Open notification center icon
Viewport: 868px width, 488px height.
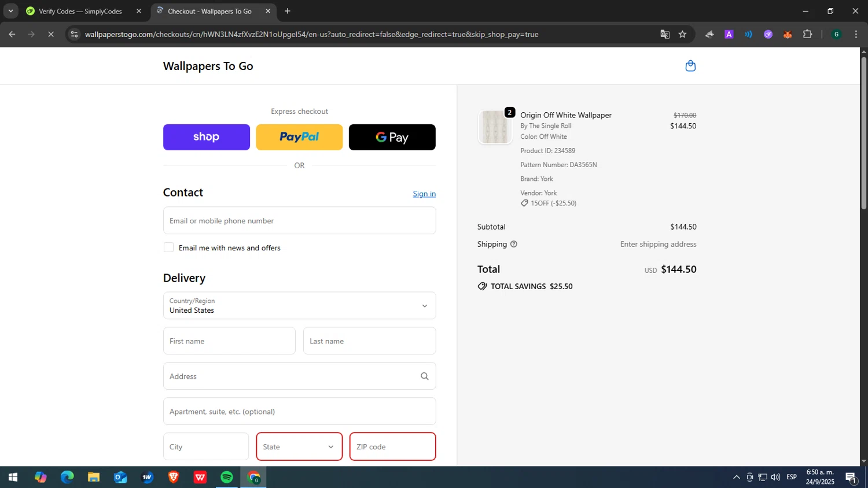click(851, 478)
